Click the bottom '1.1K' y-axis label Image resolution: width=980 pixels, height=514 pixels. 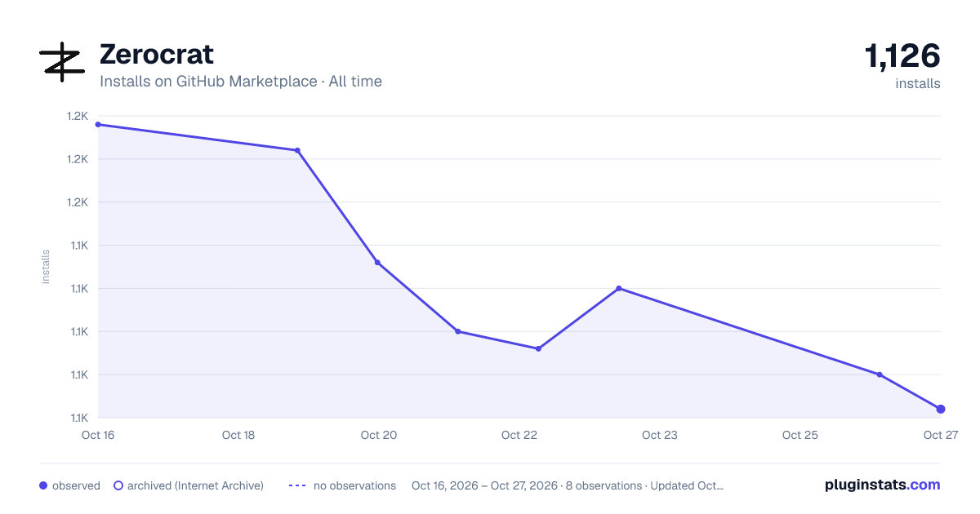[78, 418]
